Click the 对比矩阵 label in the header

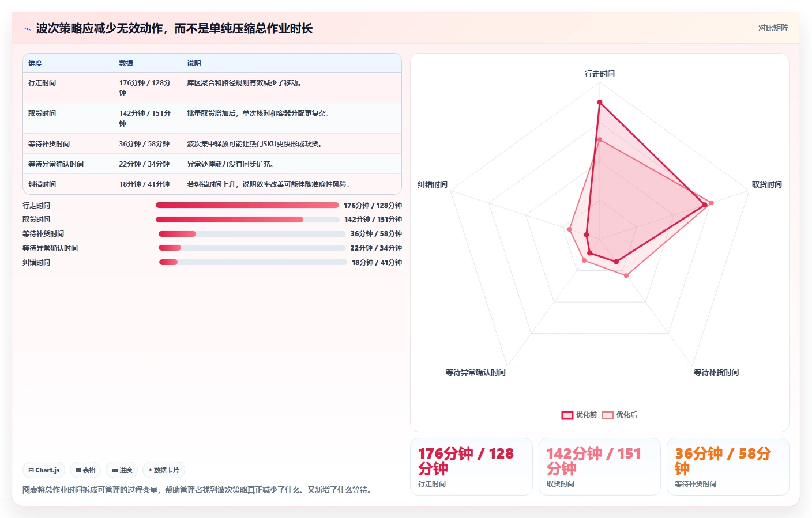tap(773, 28)
